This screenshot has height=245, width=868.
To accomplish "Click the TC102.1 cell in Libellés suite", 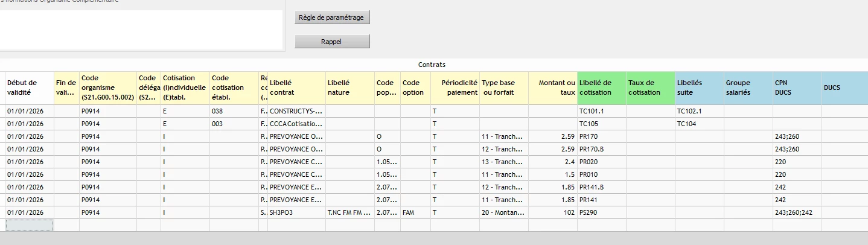I will (699, 112).
